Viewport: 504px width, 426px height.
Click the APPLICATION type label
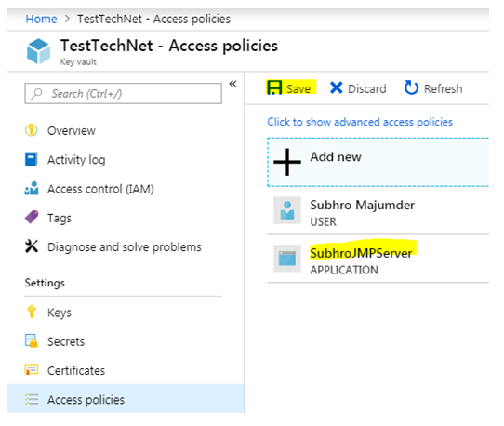(344, 270)
